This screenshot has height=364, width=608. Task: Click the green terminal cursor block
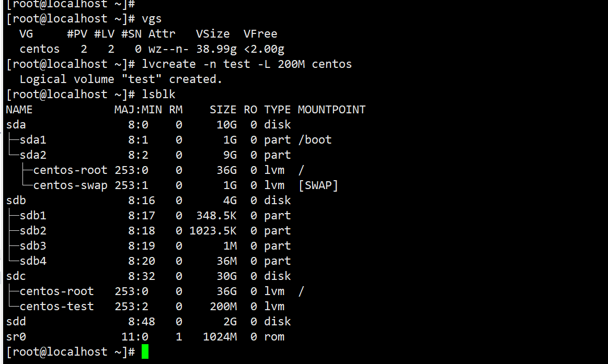point(145,351)
